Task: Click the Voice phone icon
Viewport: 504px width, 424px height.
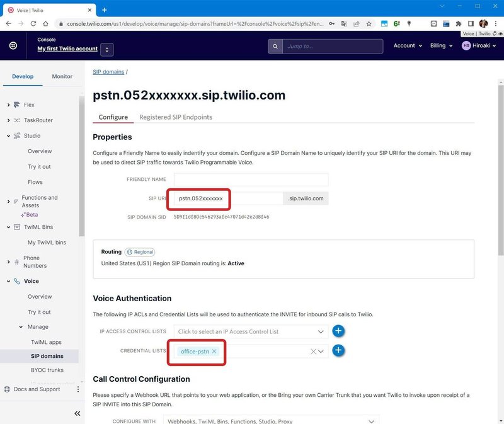Action: 17,281
